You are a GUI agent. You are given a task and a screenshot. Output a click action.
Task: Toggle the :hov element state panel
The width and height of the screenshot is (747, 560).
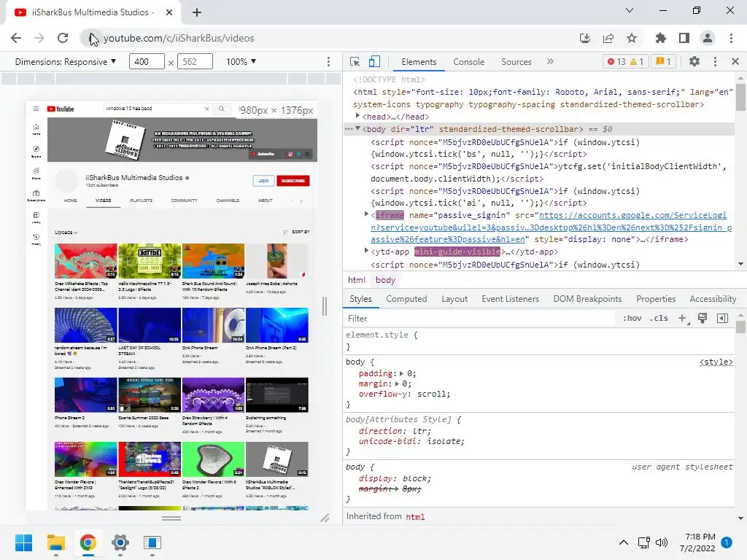632,318
